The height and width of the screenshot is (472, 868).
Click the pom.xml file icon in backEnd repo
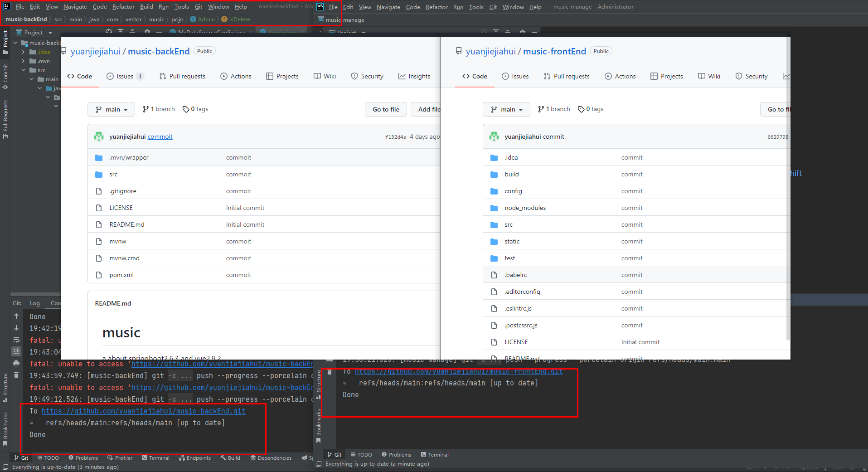[x=99, y=275]
